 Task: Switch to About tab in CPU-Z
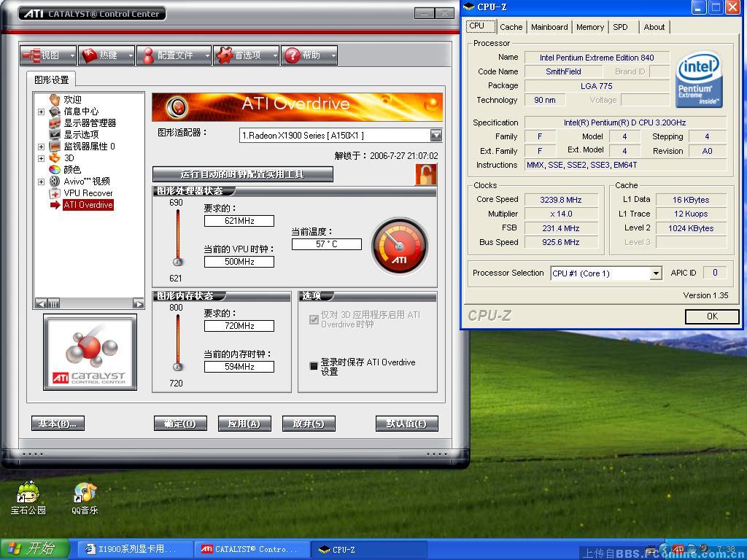point(654,27)
